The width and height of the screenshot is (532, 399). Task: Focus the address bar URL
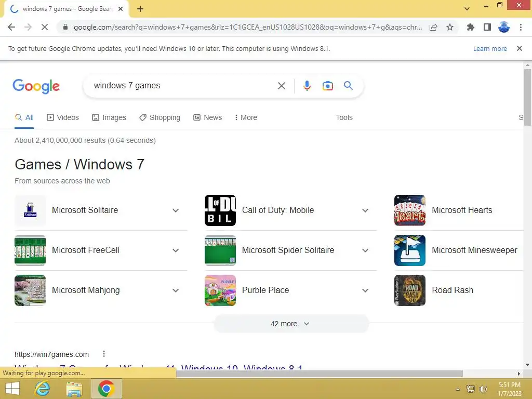pos(248,27)
